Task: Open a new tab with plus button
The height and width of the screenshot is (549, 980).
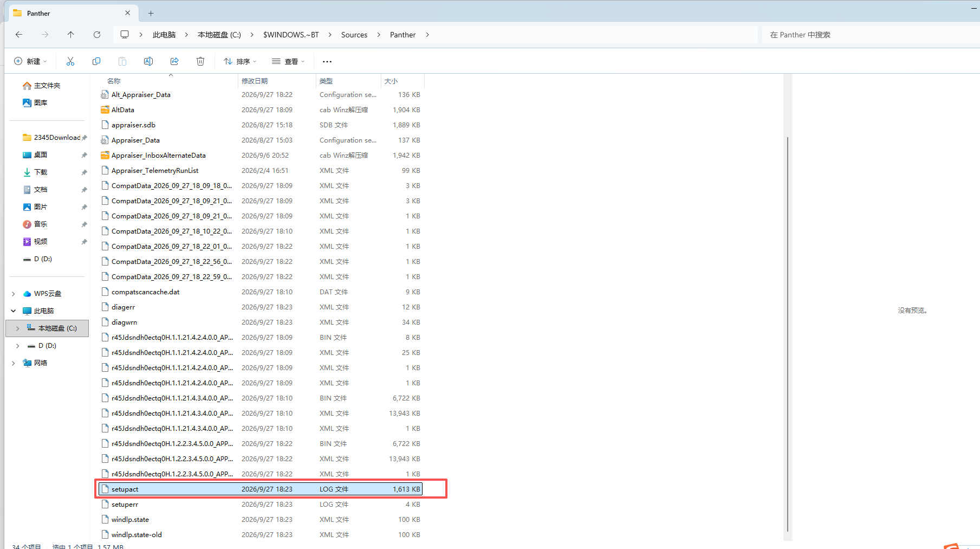Action: coord(151,13)
